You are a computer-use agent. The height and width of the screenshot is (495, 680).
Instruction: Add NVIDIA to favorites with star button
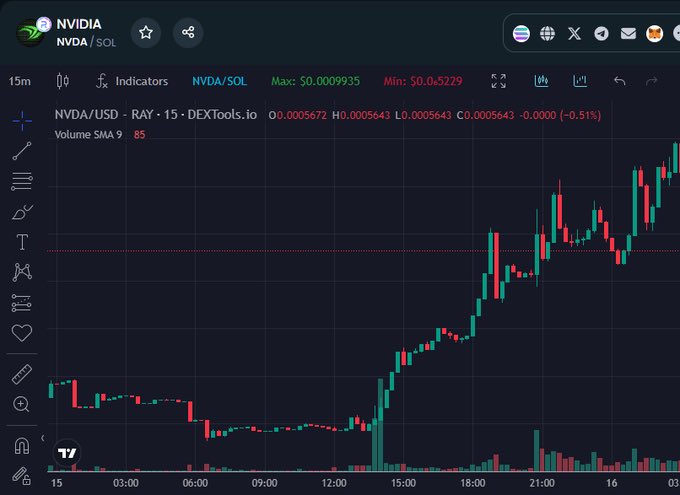[146, 33]
